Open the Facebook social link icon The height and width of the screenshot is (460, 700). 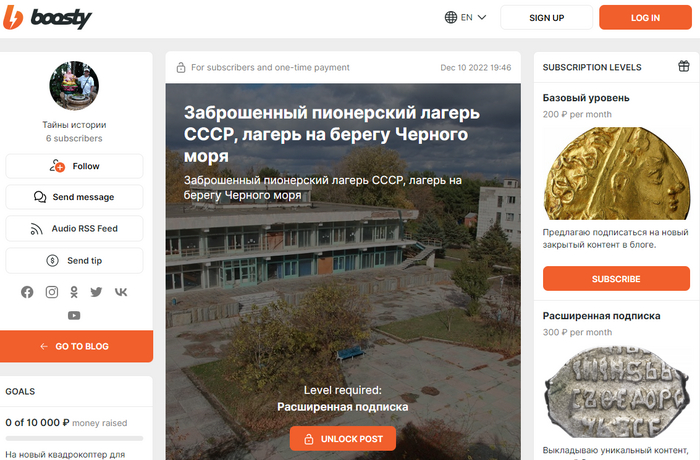tap(27, 292)
